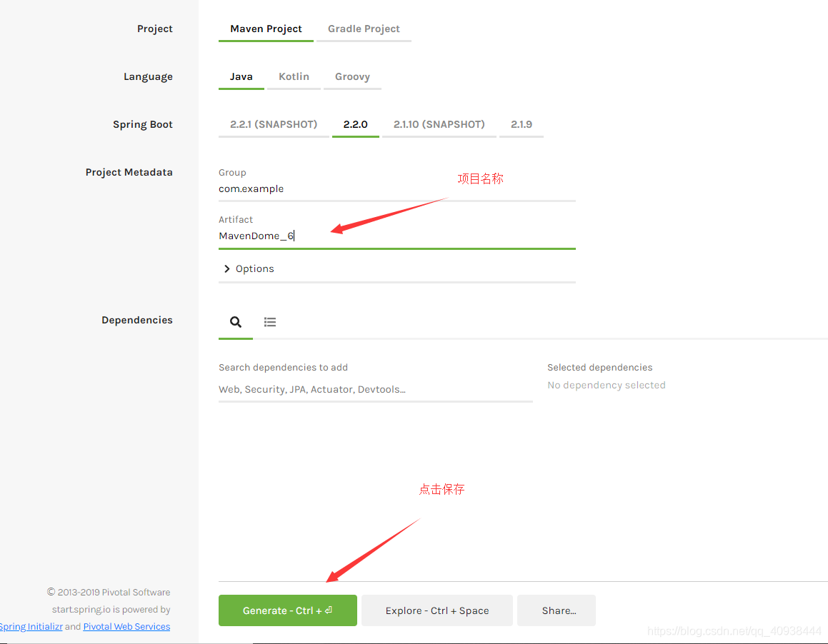Screen dimensions: 828x644
Task: Choose Spring Boot version 2.1.10 (SNAPSHOT)
Action: pyautogui.click(x=439, y=124)
